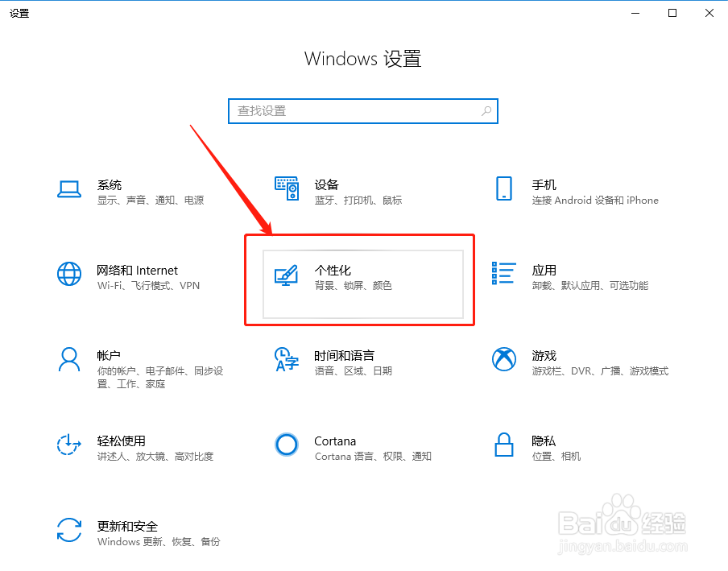Click the 隐私 category label
Screen dimensions: 728x571
pos(543,441)
